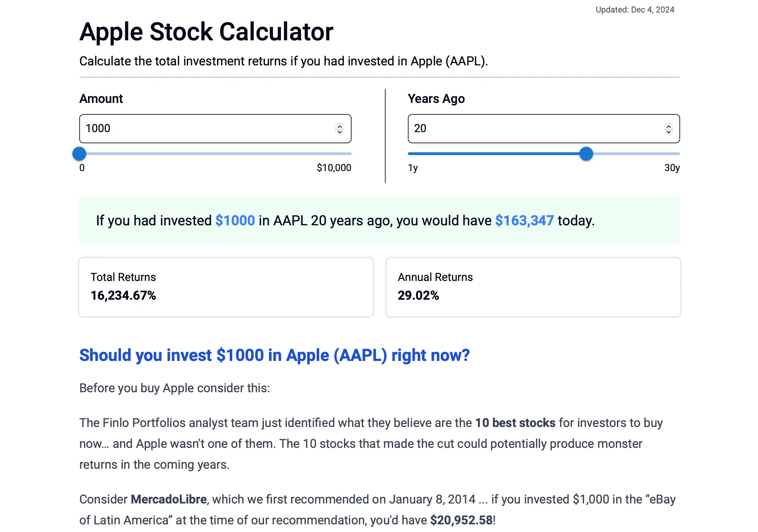Select the Total Returns card
The width and height of the screenshot is (758, 532).
click(226, 287)
